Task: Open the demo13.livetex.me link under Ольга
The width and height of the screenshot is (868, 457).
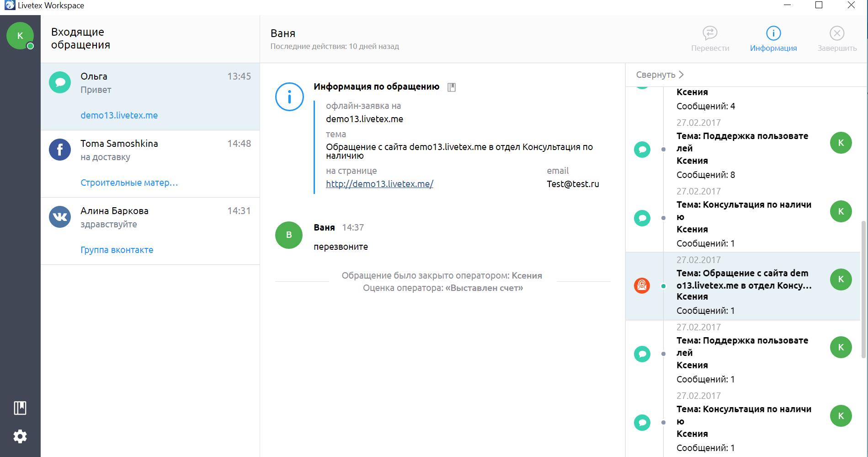Action: (x=119, y=115)
